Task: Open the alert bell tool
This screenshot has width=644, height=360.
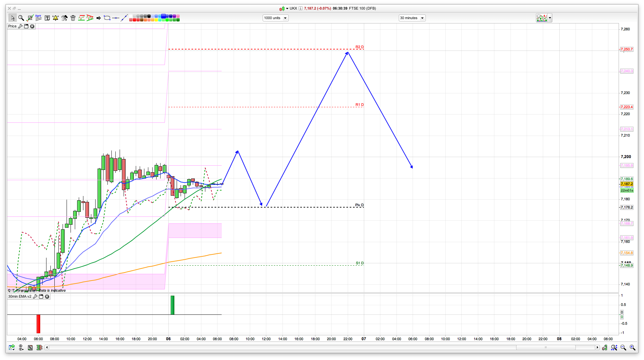Action: pos(55,18)
